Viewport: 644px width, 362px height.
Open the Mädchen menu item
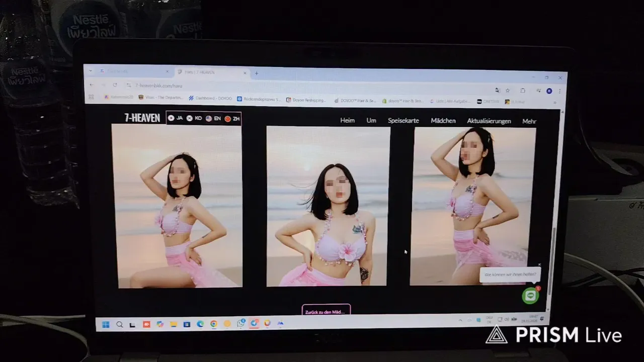click(x=443, y=121)
